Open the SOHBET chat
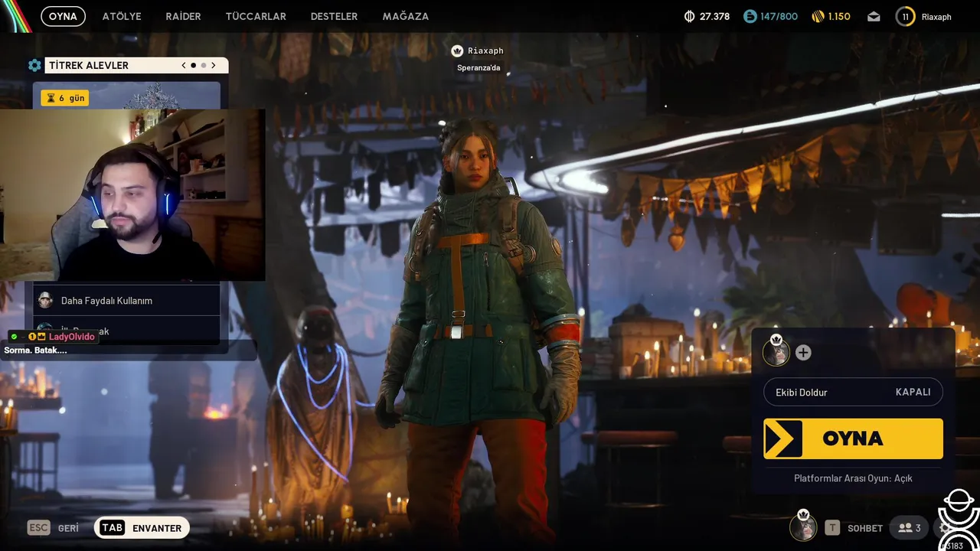980x551 pixels. (865, 528)
